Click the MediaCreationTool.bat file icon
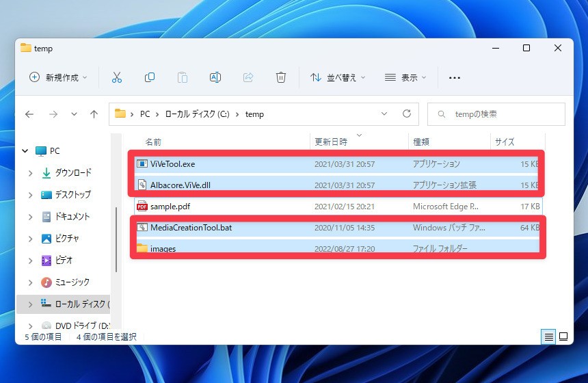The height and width of the screenshot is (383, 588). pos(142,227)
